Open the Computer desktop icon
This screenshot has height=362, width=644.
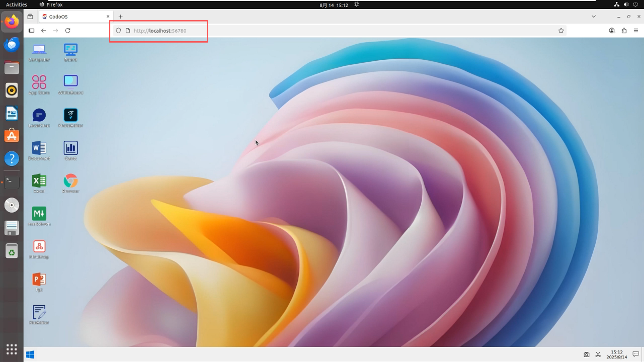[39, 53]
